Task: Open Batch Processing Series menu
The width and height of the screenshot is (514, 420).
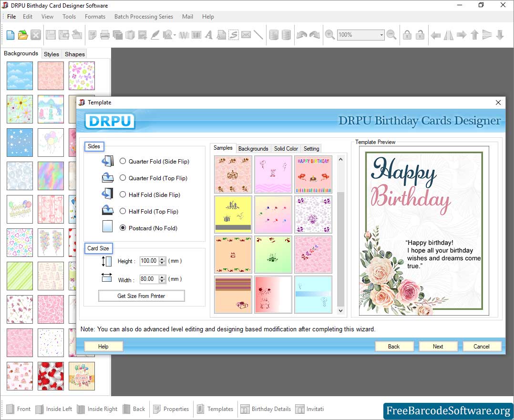Action: [144, 16]
